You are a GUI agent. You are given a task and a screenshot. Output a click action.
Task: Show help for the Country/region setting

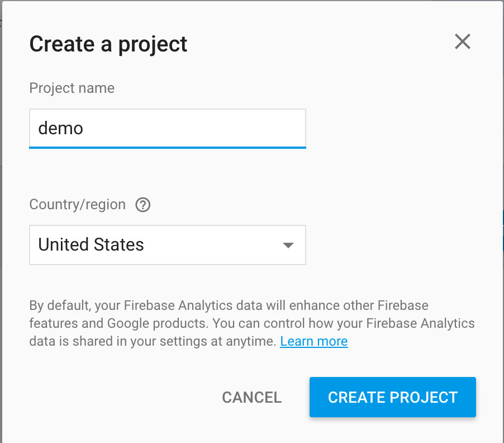[x=143, y=205]
